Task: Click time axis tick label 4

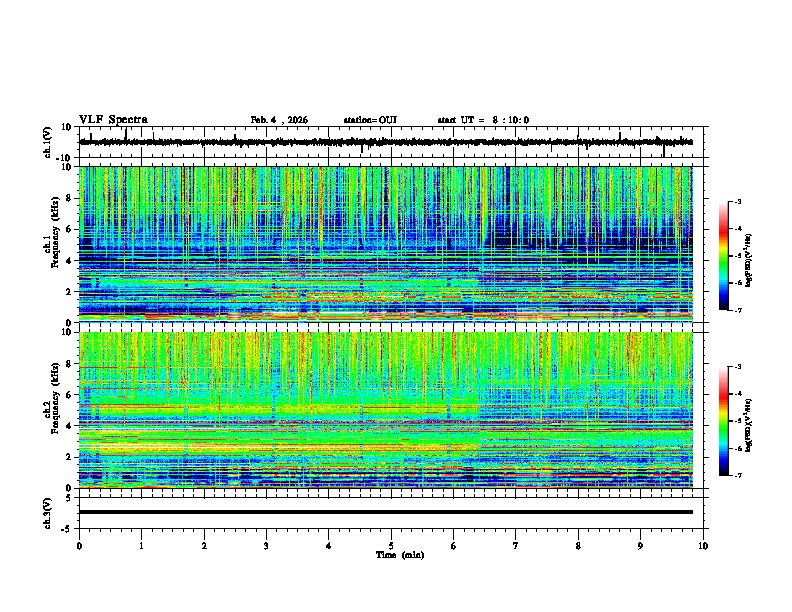Action: 329,546
